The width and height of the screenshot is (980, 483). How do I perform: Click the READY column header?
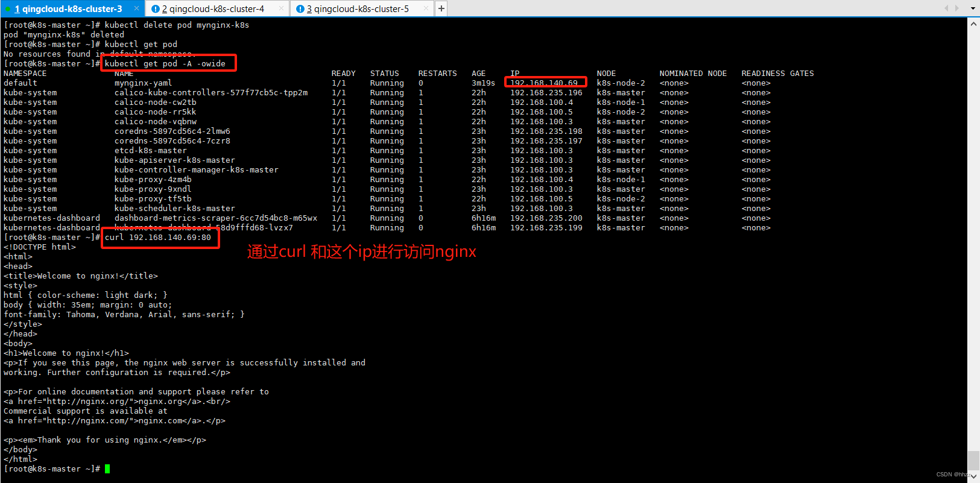[x=343, y=74]
